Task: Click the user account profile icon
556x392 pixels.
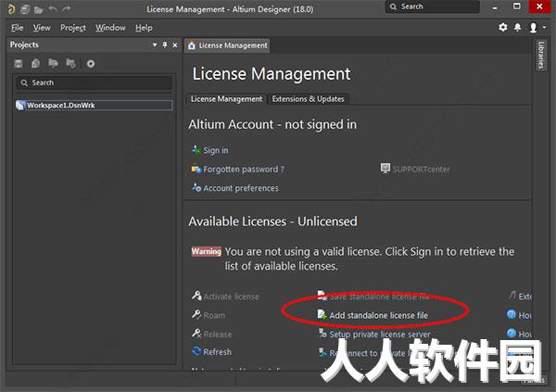Action: point(533,28)
